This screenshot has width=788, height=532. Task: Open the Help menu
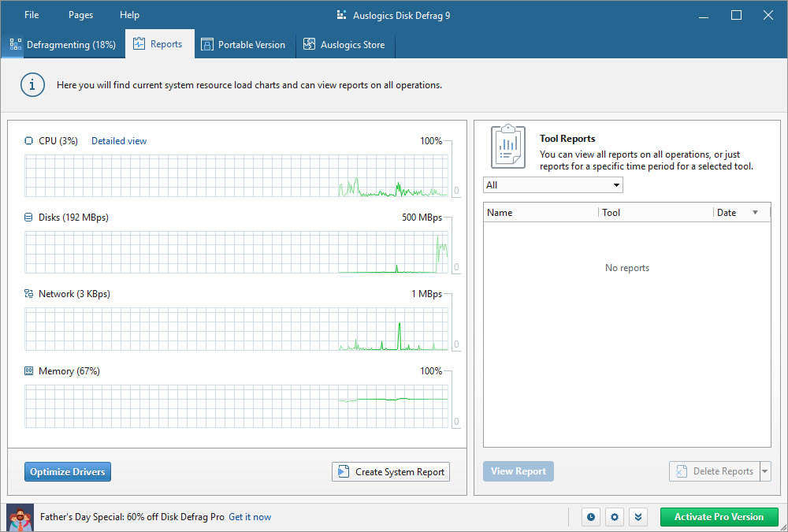coord(130,15)
